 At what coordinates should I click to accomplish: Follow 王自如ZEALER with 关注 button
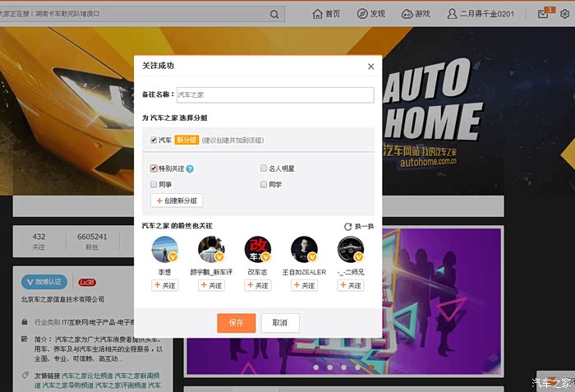[x=304, y=285]
